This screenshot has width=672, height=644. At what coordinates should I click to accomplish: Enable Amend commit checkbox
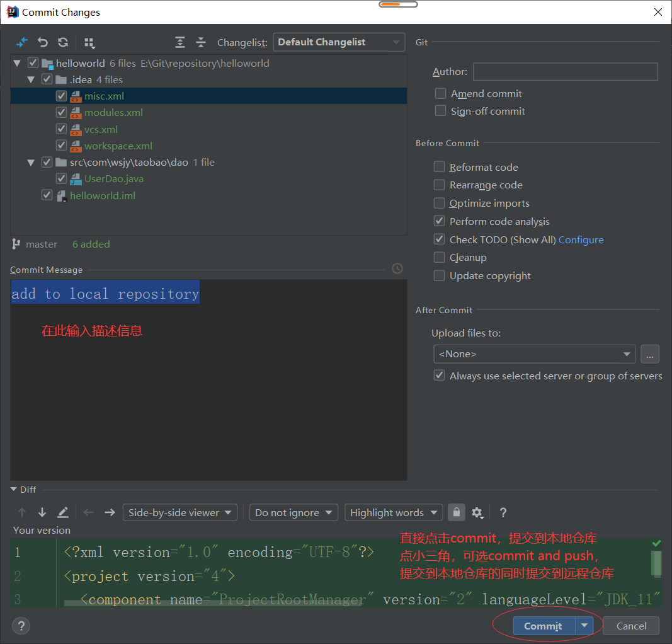coord(440,93)
